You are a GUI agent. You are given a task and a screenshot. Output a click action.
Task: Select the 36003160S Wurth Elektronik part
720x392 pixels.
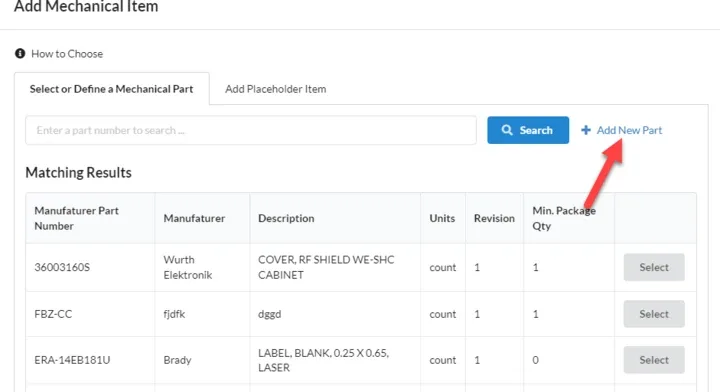[x=654, y=267]
